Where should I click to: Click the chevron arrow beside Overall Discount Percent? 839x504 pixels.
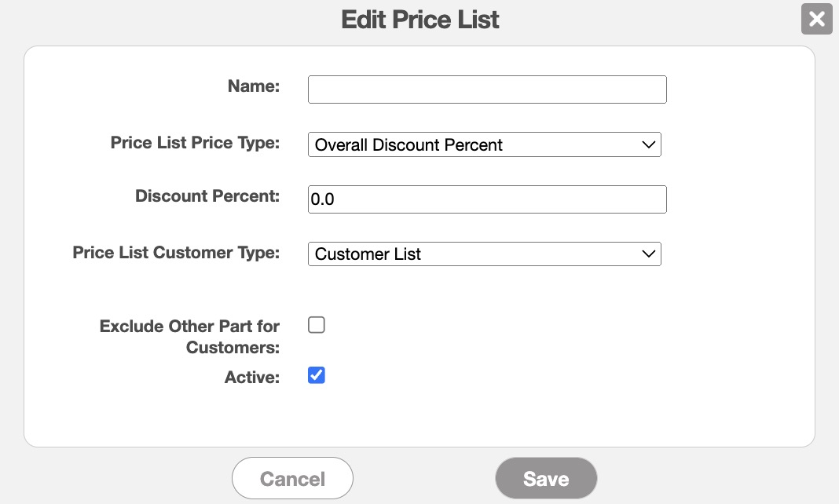click(648, 144)
